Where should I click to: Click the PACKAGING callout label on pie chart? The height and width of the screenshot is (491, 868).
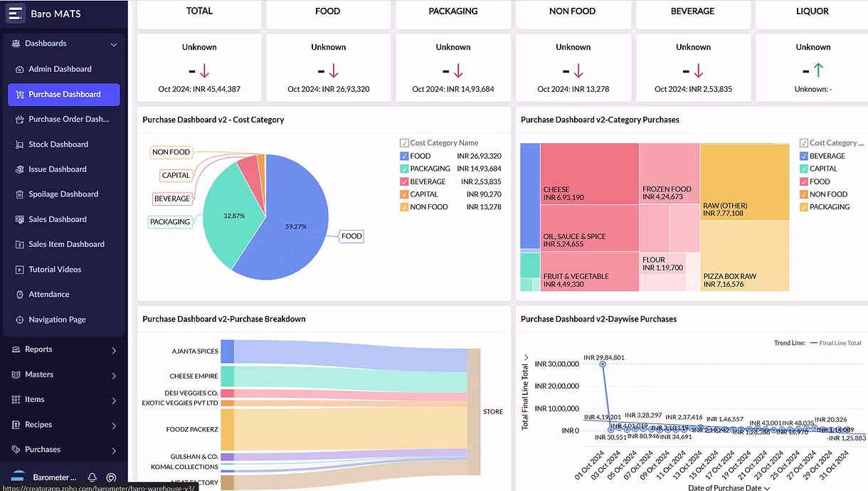tap(170, 222)
